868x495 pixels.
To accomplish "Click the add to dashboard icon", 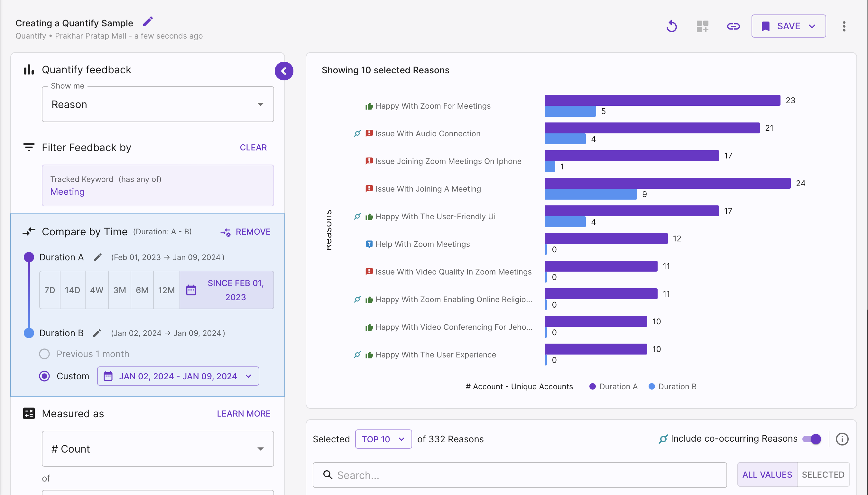I will [x=702, y=26].
